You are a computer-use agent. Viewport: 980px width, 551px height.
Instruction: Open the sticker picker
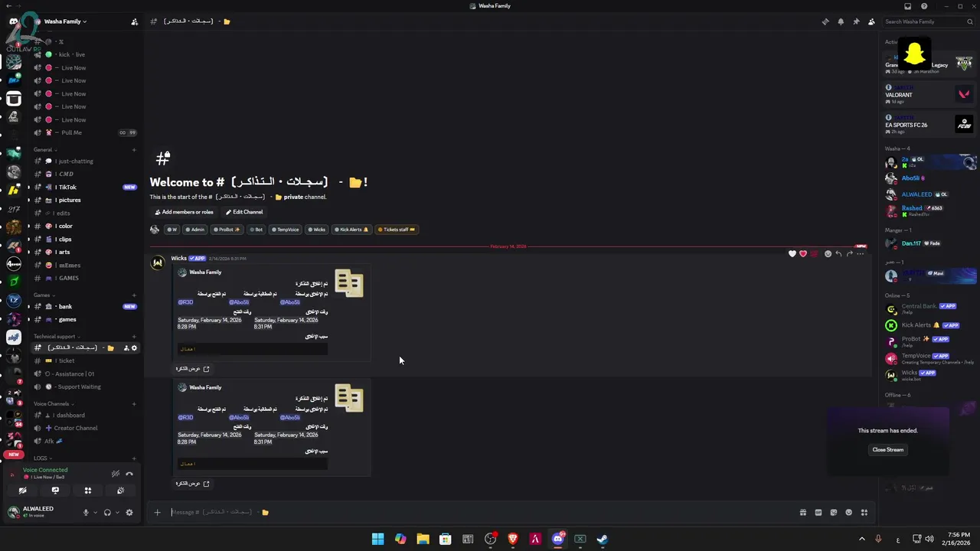(x=834, y=512)
